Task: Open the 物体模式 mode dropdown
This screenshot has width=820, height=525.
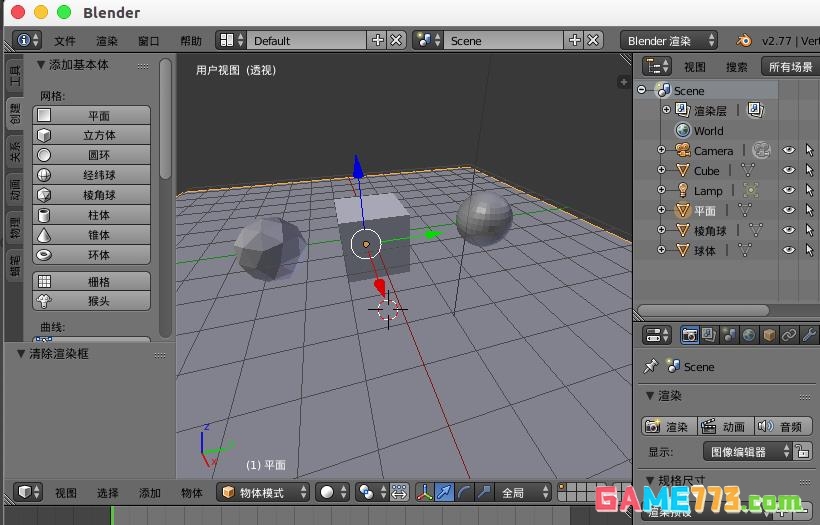Action: point(263,492)
